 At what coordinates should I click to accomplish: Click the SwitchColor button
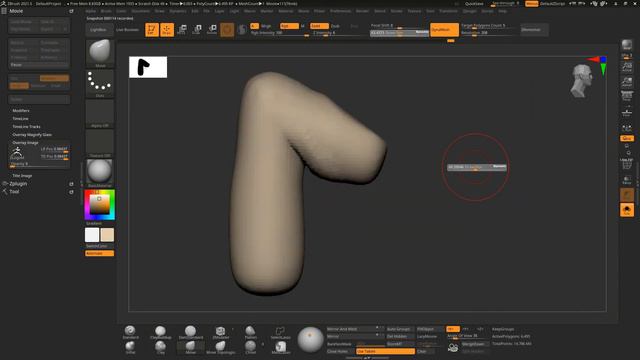point(97,246)
